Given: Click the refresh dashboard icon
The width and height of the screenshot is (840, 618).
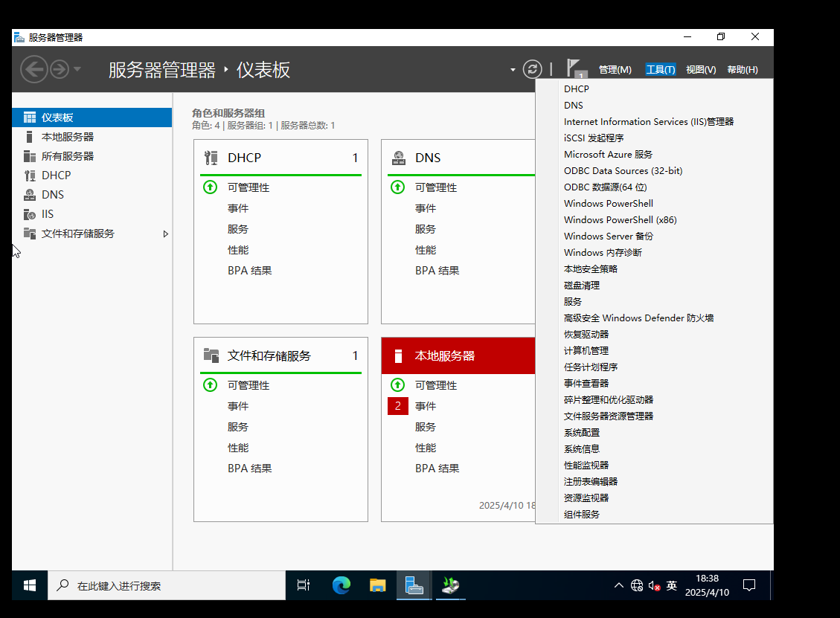Looking at the screenshot, I should (x=532, y=69).
